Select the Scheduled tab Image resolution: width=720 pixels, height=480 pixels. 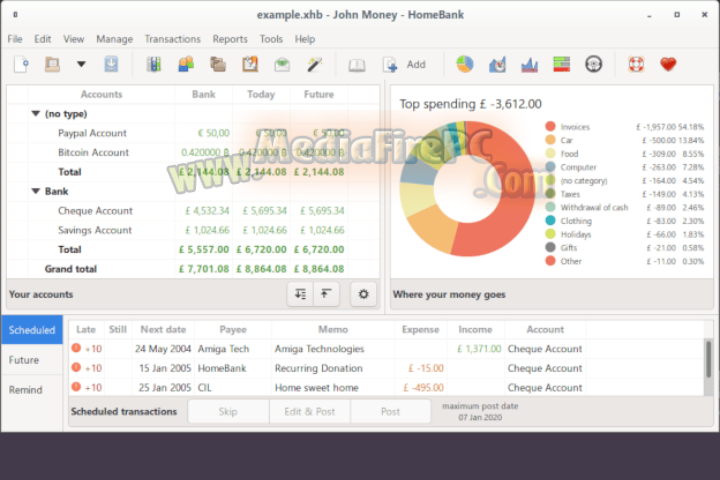pyautogui.click(x=32, y=330)
